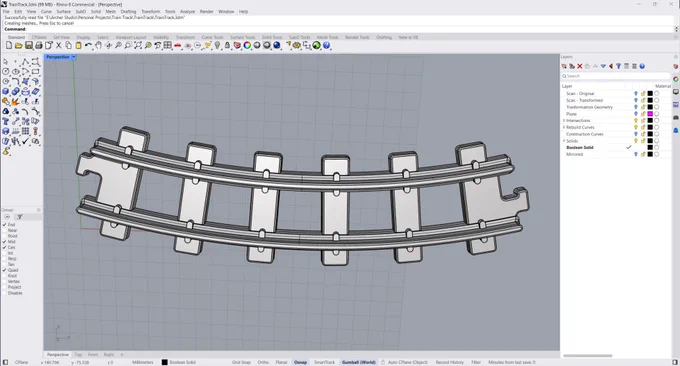Enable the Point osnap checkbox

[x=4, y=236]
